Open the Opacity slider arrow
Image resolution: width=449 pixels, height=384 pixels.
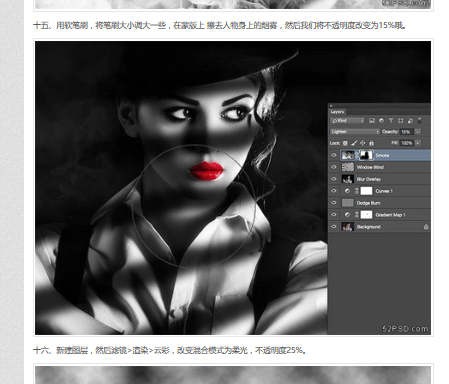[418, 132]
